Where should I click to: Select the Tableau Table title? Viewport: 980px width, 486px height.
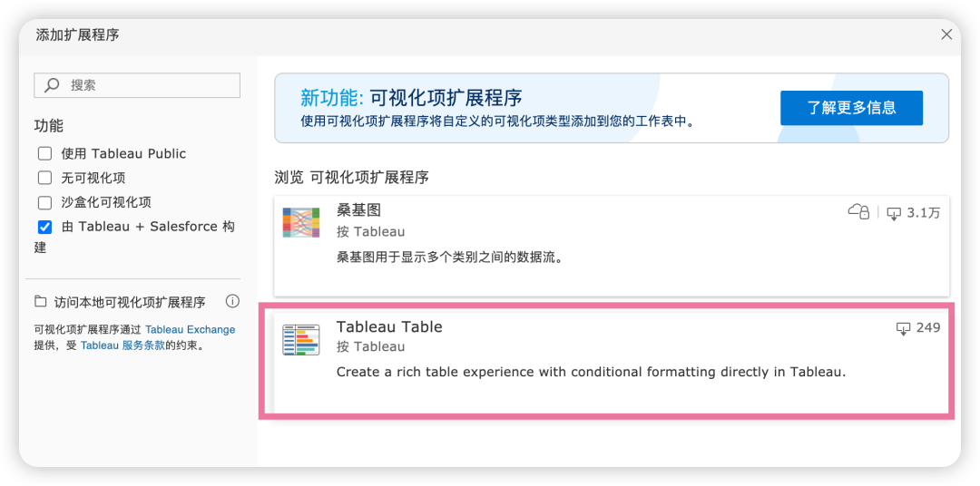tap(389, 327)
